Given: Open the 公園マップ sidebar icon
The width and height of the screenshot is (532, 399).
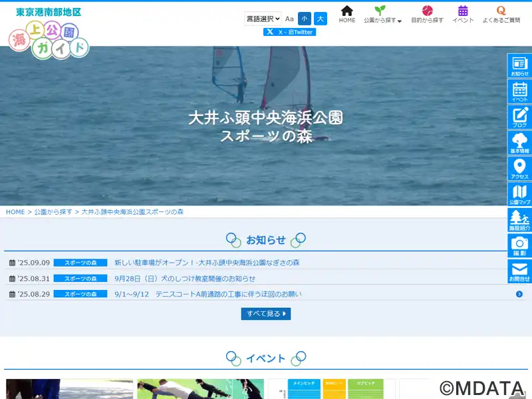Looking at the screenshot, I should (519, 194).
